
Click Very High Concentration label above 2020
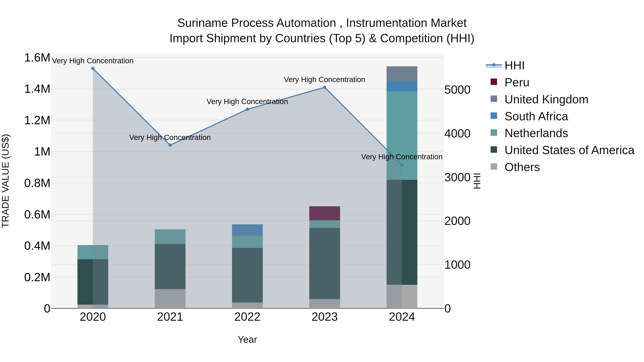tap(93, 61)
